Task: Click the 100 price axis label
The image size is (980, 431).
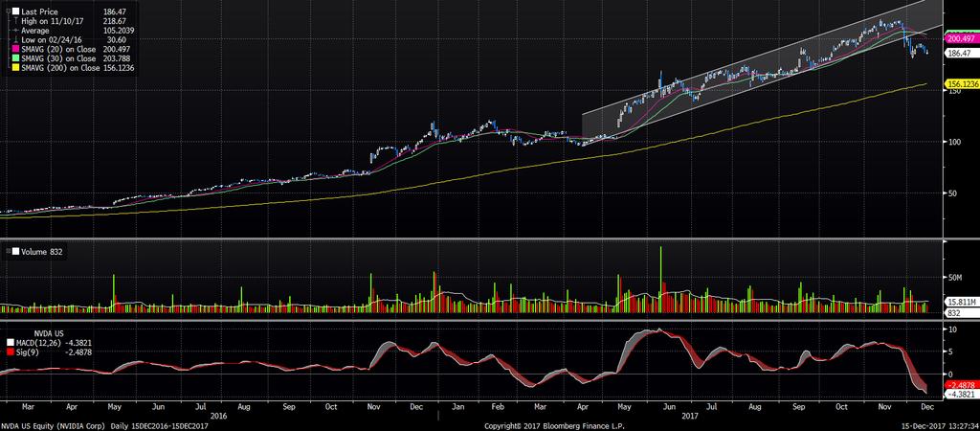Action: [956, 142]
